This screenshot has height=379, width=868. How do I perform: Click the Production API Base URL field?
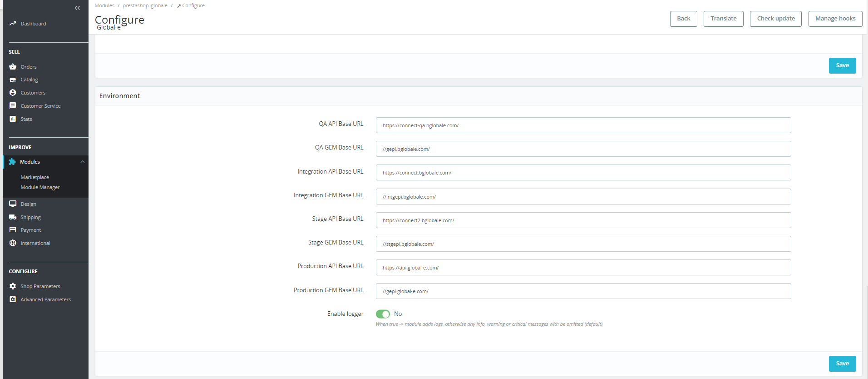coord(583,268)
